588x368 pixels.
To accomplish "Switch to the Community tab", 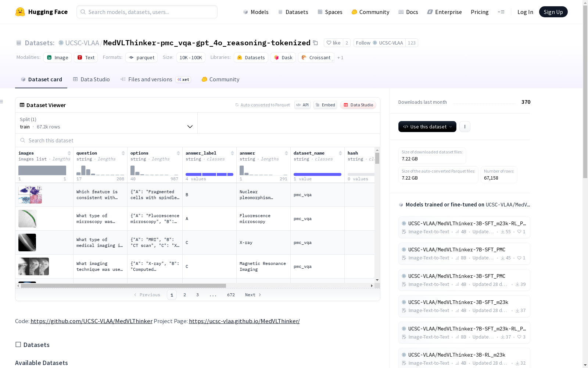I will [220, 79].
